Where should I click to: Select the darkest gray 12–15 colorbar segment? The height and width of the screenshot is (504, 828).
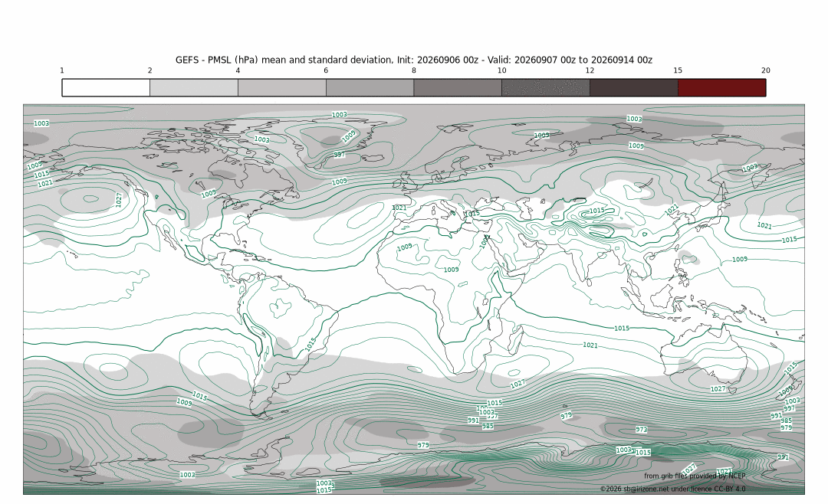point(634,87)
